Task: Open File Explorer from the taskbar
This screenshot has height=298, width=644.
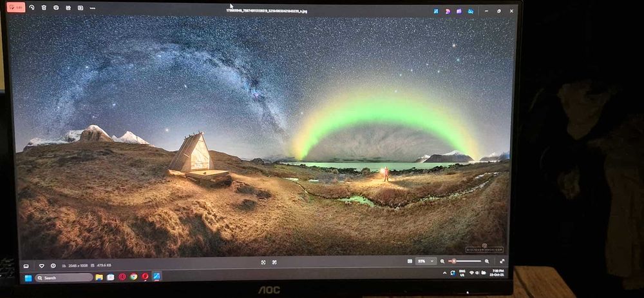Action: [x=99, y=277]
